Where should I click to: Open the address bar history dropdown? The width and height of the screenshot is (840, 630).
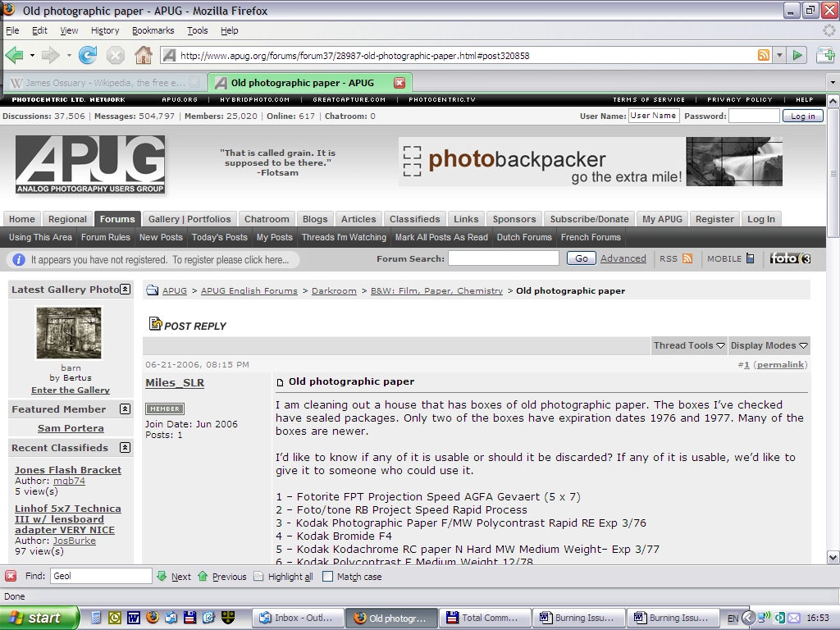[779, 55]
